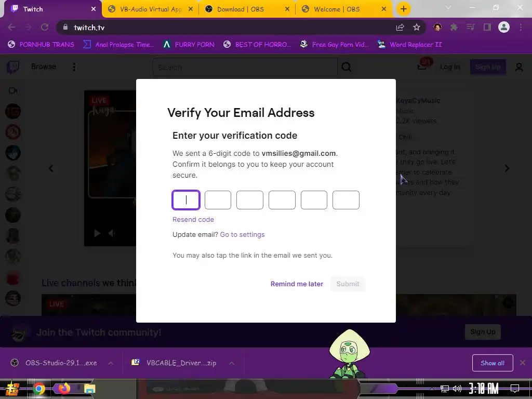Open Chrome from the taskbar
Viewport: 532px width, 399px height.
(39, 389)
